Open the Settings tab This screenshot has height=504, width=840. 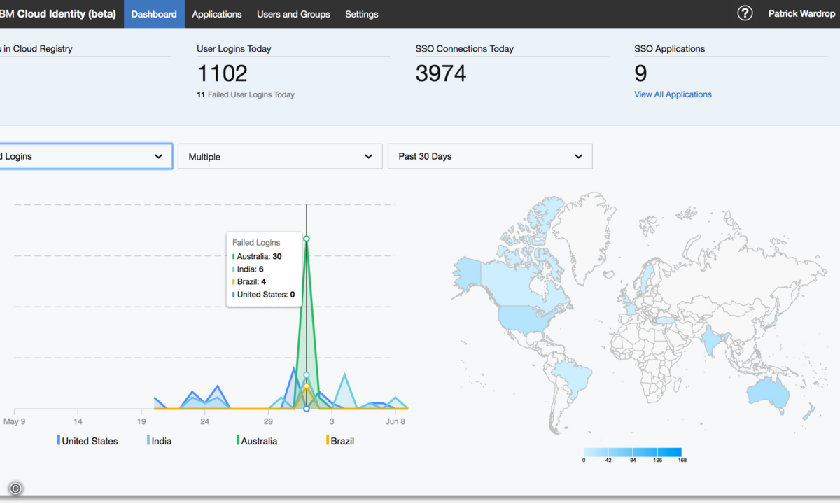(x=362, y=14)
